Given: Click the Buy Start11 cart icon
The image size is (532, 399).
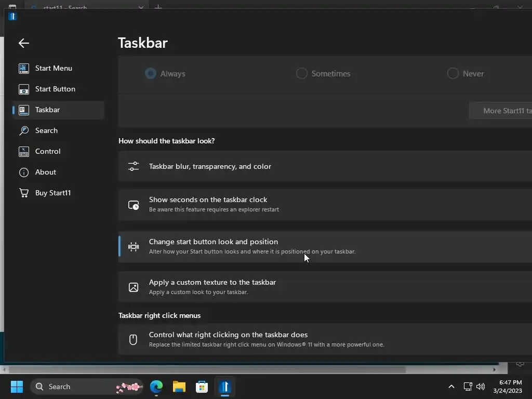Looking at the screenshot, I should [24, 193].
